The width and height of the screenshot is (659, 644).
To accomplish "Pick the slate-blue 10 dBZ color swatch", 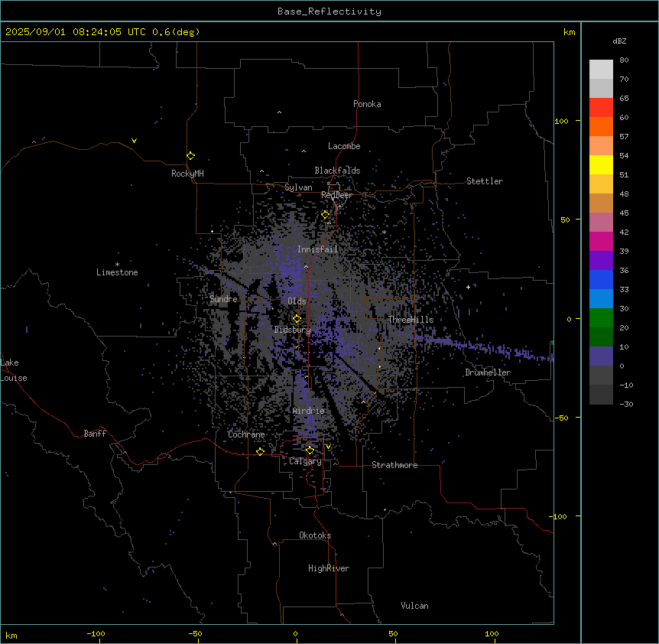I will coord(601,356).
